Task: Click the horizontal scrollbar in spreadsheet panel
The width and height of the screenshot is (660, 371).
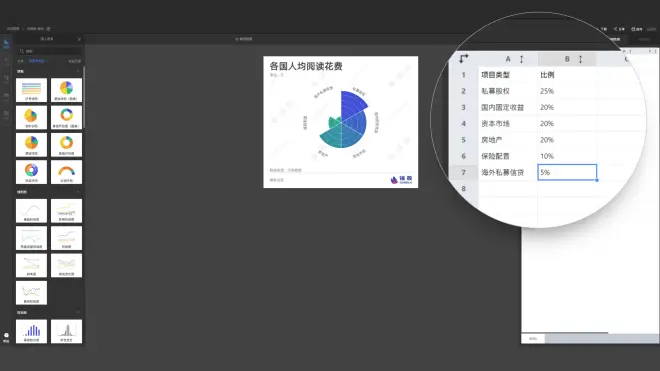Action: [565, 333]
